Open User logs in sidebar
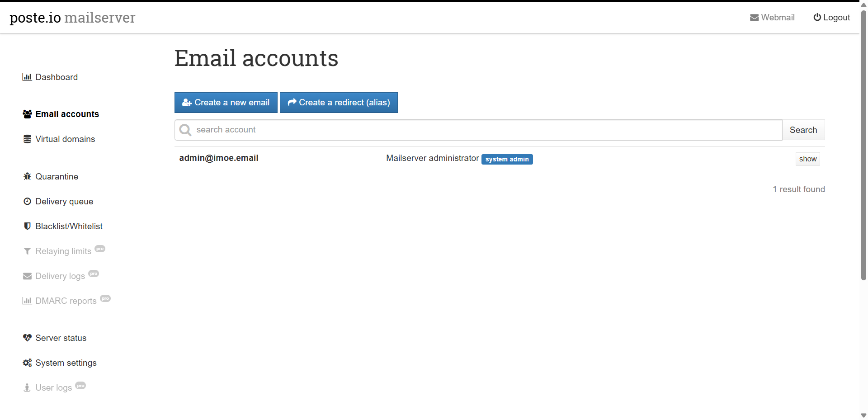The width and height of the screenshot is (868, 420). [x=53, y=388]
